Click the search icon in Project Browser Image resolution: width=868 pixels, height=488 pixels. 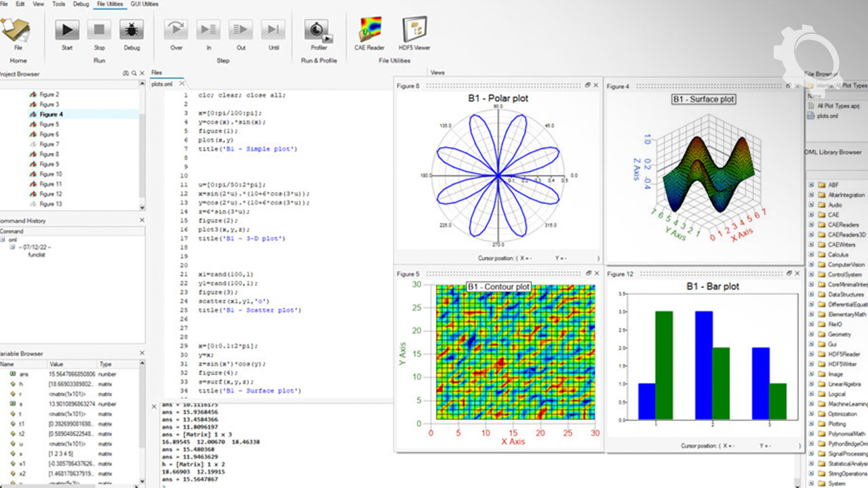click(134, 73)
